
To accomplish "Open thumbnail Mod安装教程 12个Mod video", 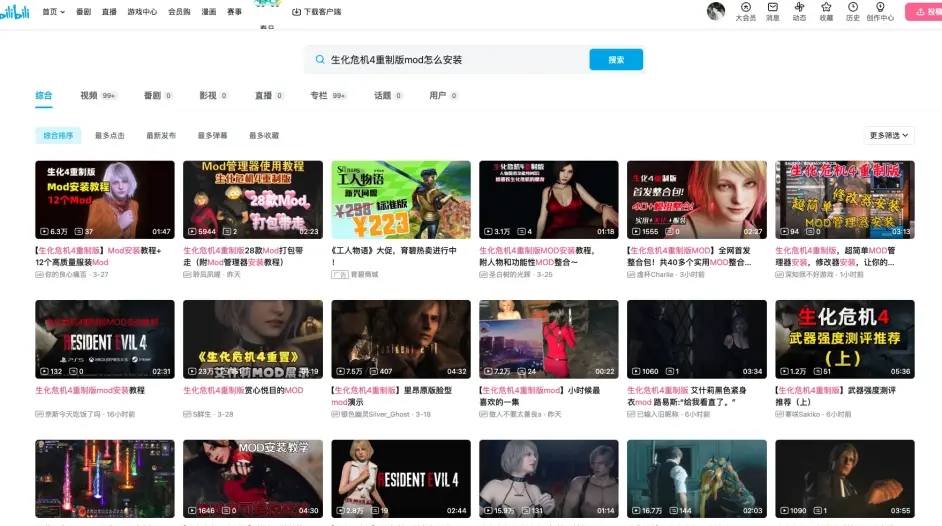I will pos(105,200).
